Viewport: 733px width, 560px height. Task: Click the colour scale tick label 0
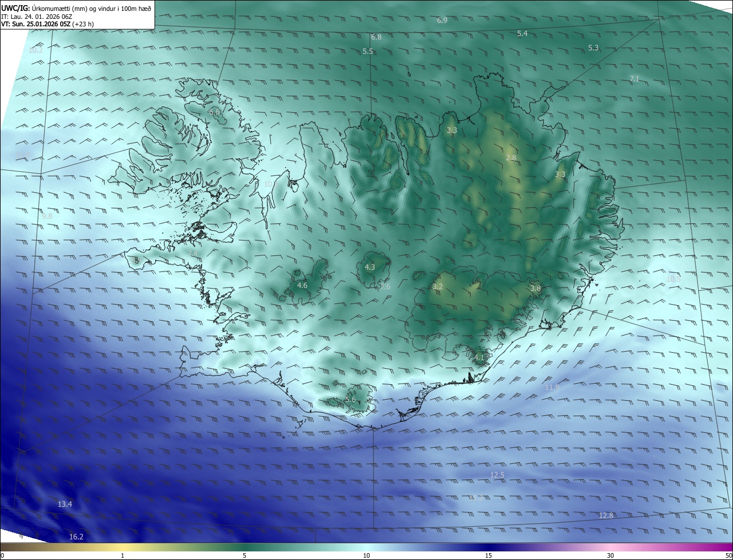[2, 555]
